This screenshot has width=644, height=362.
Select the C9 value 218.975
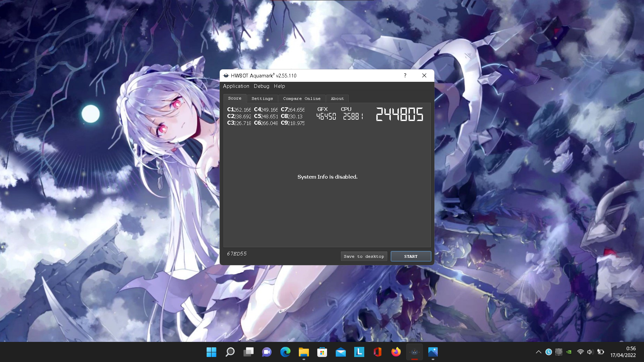296,123
